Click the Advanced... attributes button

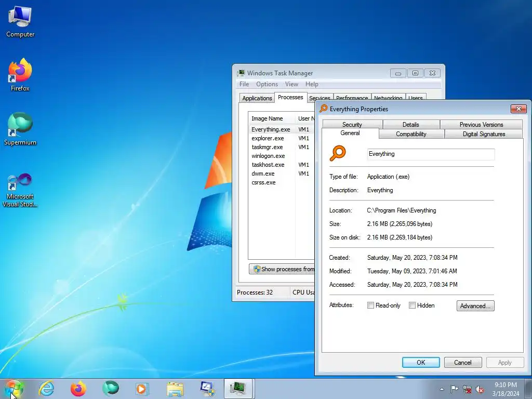(475, 305)
